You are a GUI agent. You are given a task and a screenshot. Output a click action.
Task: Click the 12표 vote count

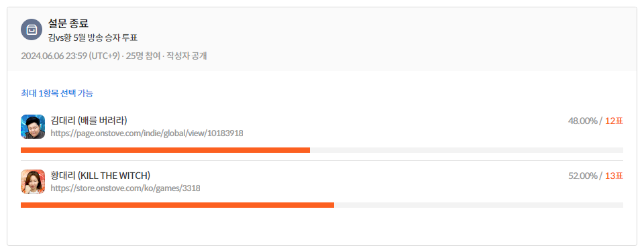coord(614,121)
